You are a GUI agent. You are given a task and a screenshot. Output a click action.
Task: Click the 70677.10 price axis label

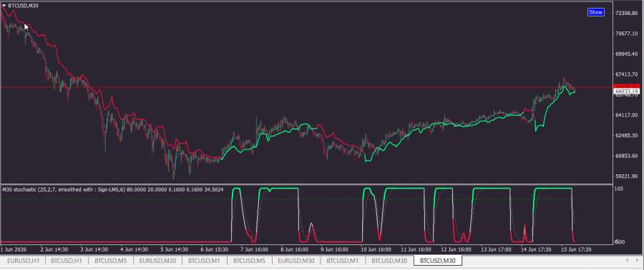tap(626, 34)
